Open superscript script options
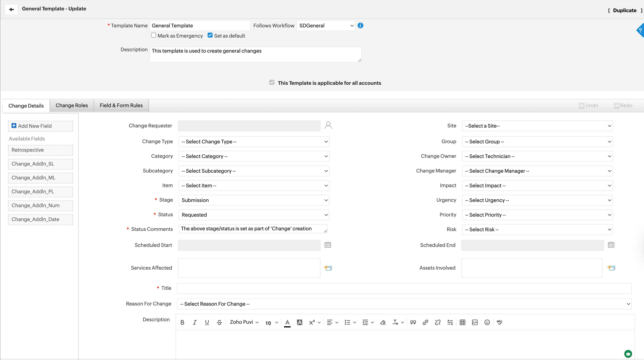Viewport: 644px width, 360px height. pos(314,322)
